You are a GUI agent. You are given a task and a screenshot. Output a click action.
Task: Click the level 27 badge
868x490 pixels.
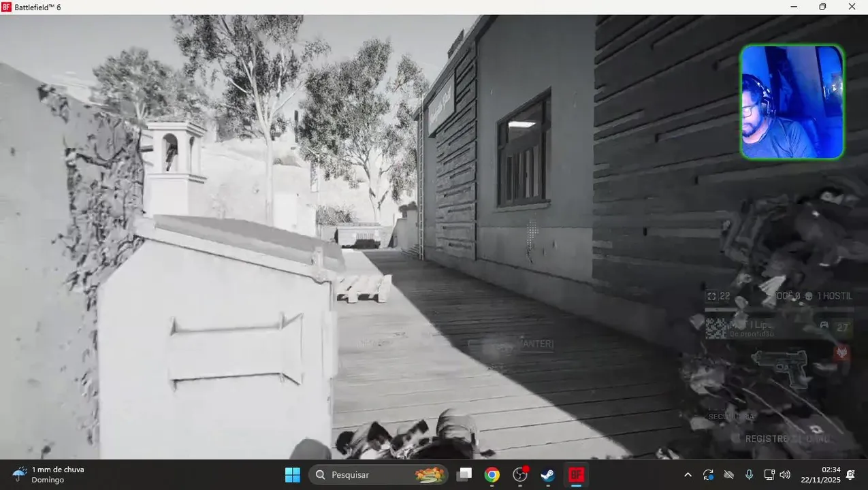click(843, 327)
